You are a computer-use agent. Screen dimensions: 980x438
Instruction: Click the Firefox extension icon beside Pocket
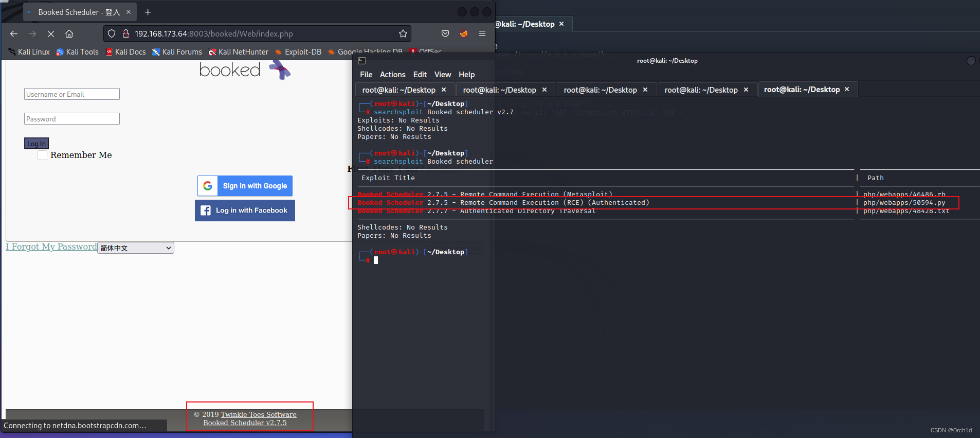(464, 33)
